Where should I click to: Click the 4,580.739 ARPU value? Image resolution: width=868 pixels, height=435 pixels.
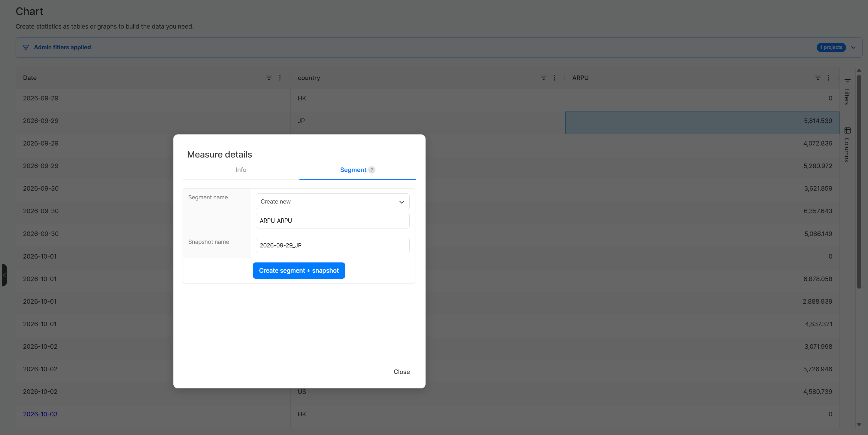click(x=818, y=392)
